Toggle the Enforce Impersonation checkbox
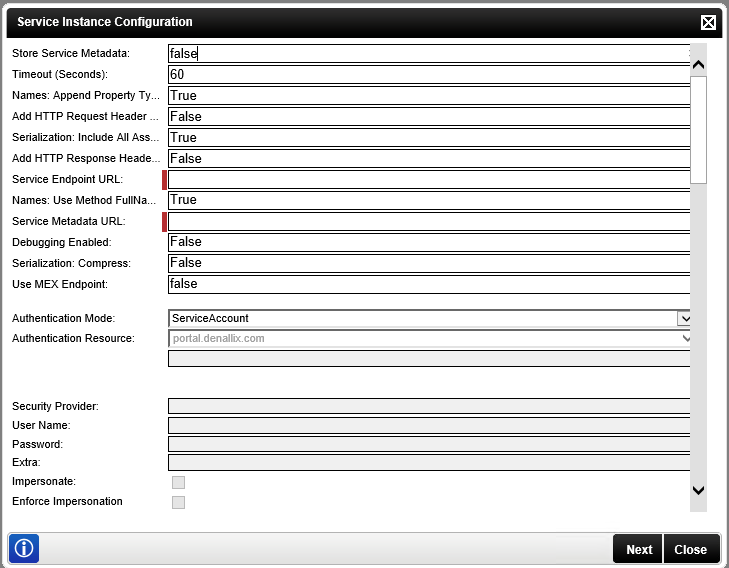729x568 pixels. [178, 502]
